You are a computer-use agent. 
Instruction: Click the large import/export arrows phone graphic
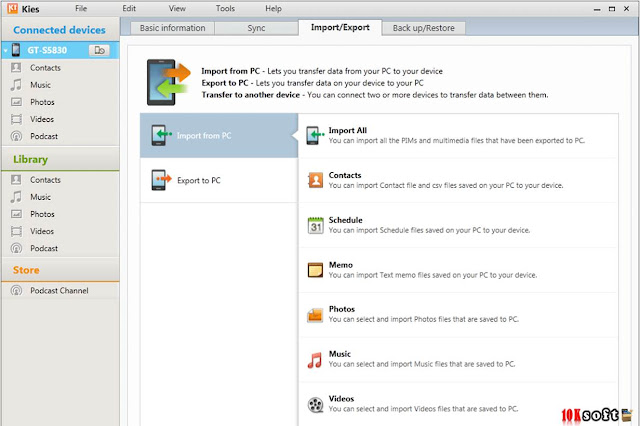[168, 82]
